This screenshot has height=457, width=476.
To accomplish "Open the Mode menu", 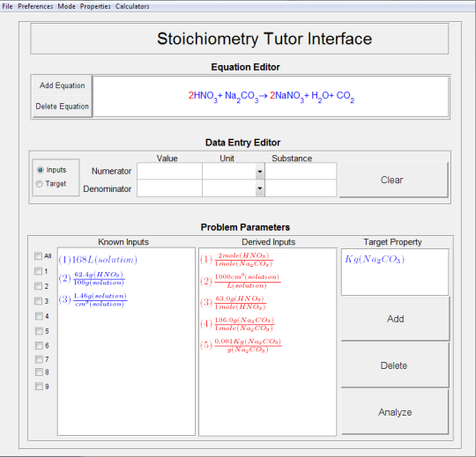I will click(66, 6).
